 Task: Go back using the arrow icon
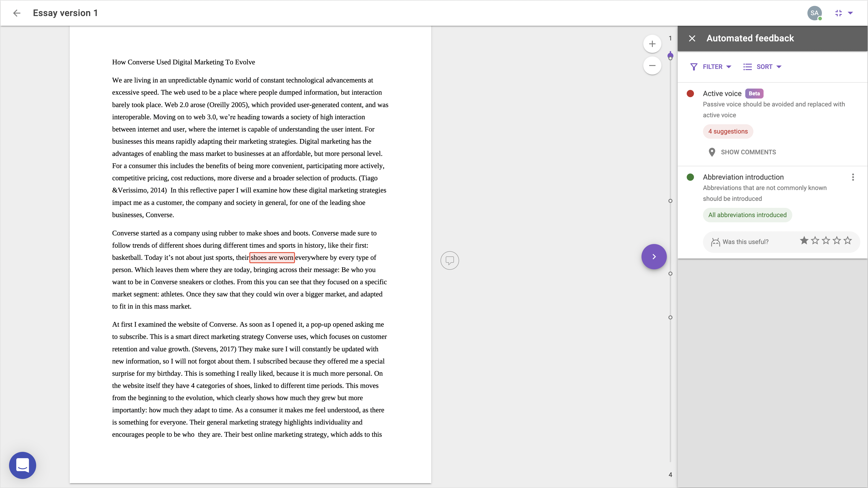coord(17,13)
